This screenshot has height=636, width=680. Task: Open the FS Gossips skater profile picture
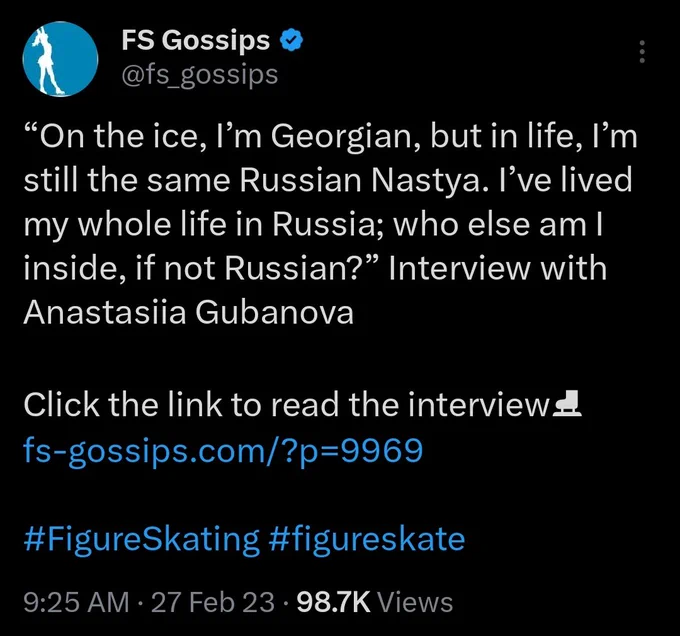point(60,59)
